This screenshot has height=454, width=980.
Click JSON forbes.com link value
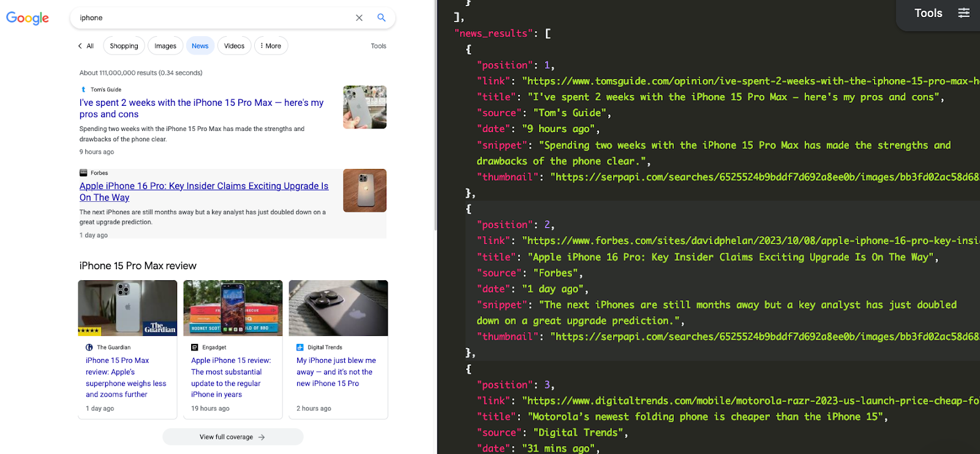(751, 240)
